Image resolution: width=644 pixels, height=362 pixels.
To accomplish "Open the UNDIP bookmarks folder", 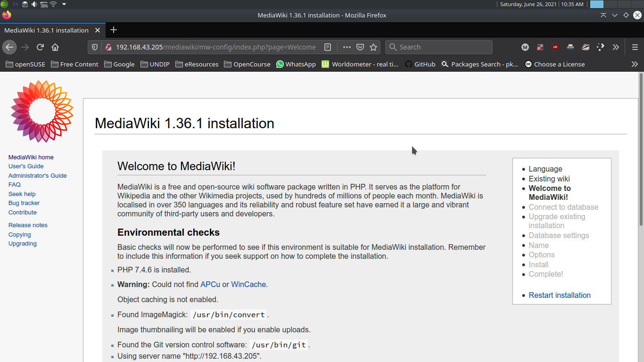I will coord(155,64).
